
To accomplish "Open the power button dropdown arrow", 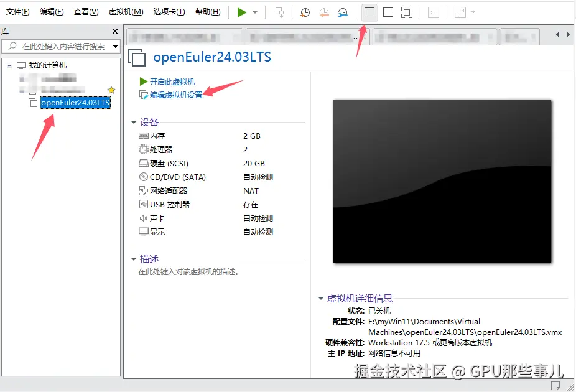I will click(254, 12).
